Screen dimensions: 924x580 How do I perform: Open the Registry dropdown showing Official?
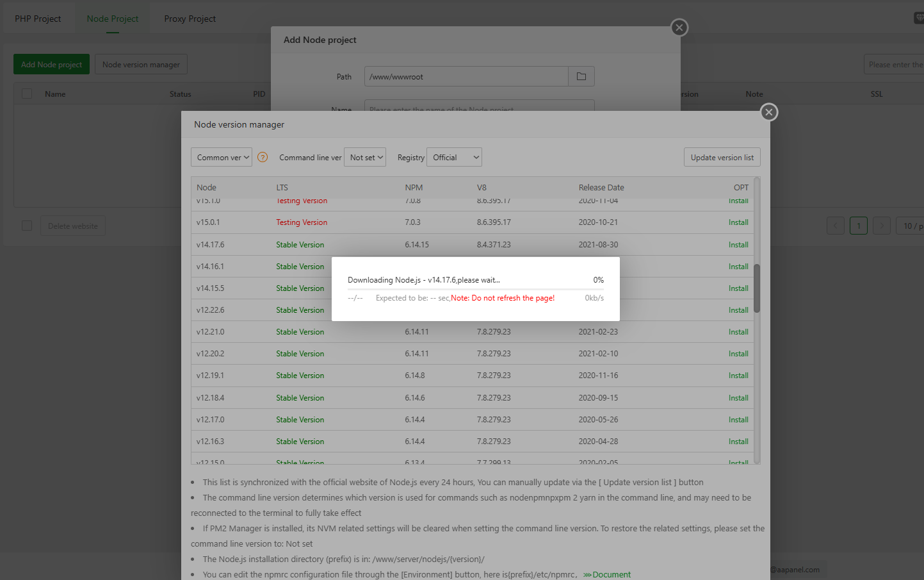[x=454, y=157]
